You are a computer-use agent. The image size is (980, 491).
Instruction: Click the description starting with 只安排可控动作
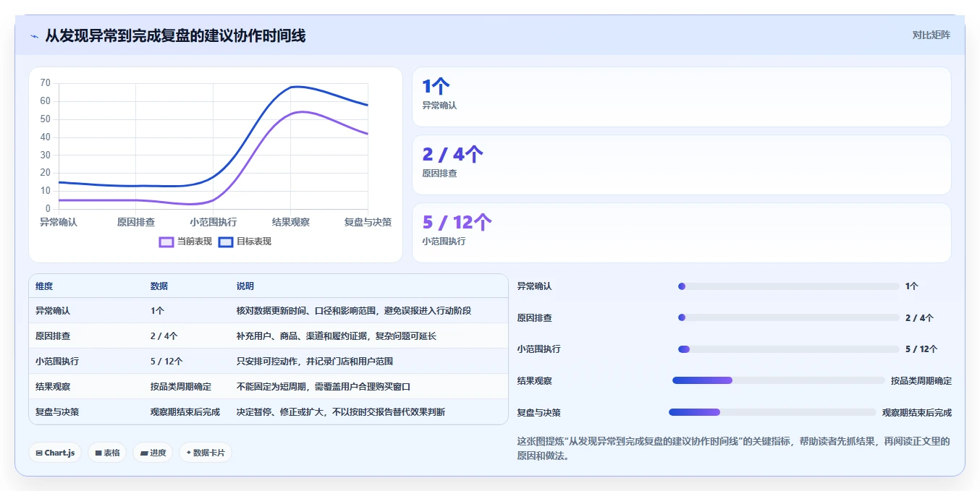click(x=315, y=362)
